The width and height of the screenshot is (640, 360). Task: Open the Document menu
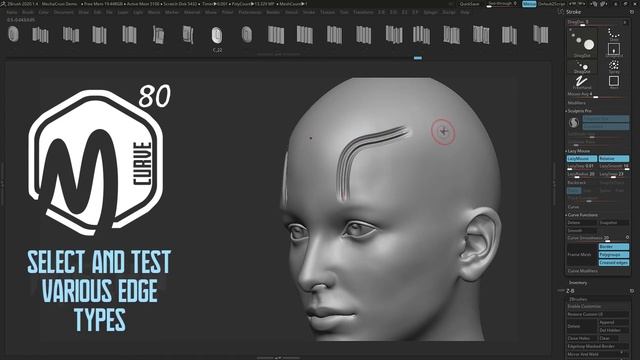coord(64,12)
